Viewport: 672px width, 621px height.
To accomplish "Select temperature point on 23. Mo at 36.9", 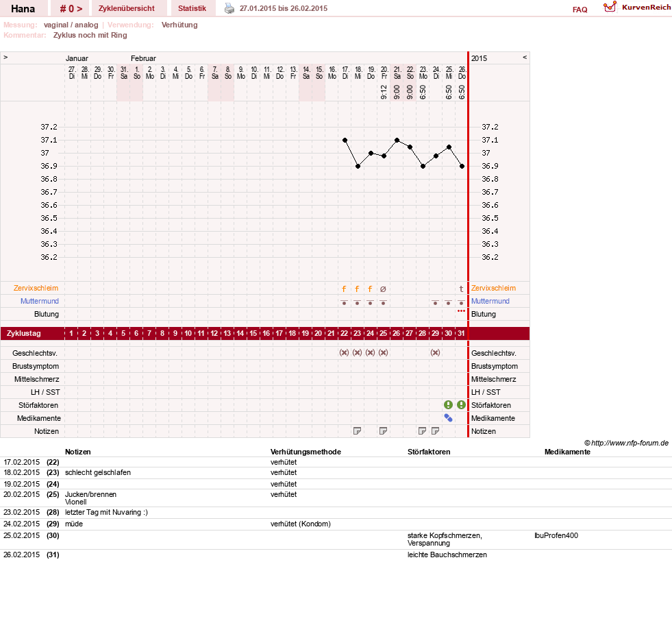I will [x=423, y=167].
